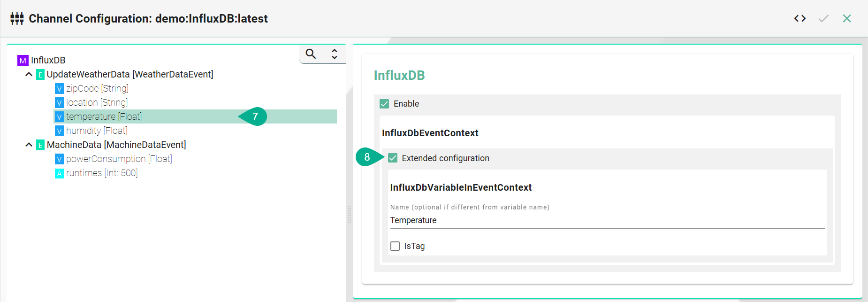868x302 pixels.
Task: Open the tree search magnifier icon
Action: coord(311,54)
